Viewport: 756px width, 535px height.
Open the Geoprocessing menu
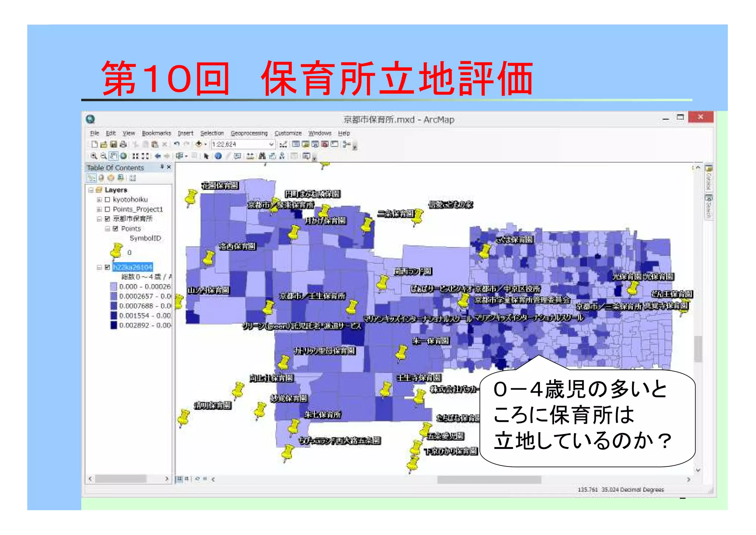(x=249, y=133)
